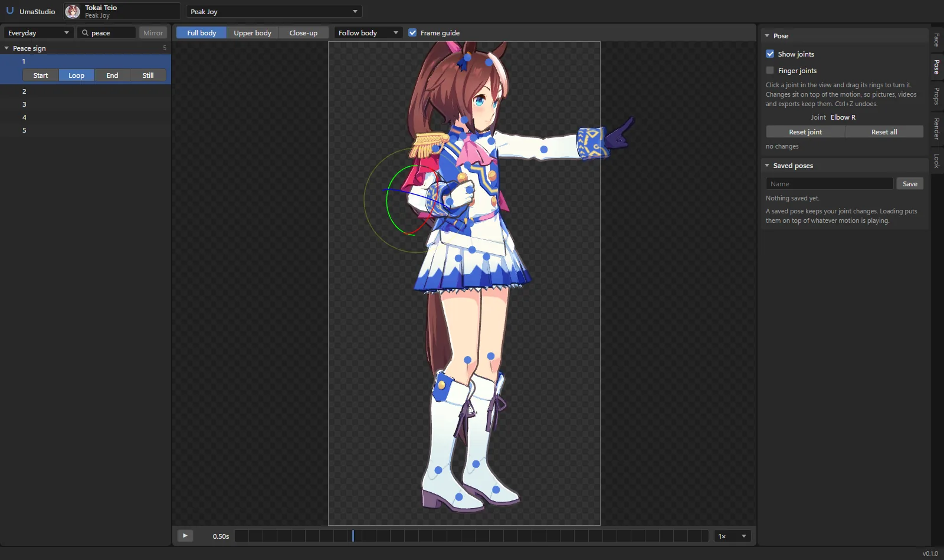944x560 pixels.
Task: Select peace sign motion 5
Action: (x=86, y=130)
